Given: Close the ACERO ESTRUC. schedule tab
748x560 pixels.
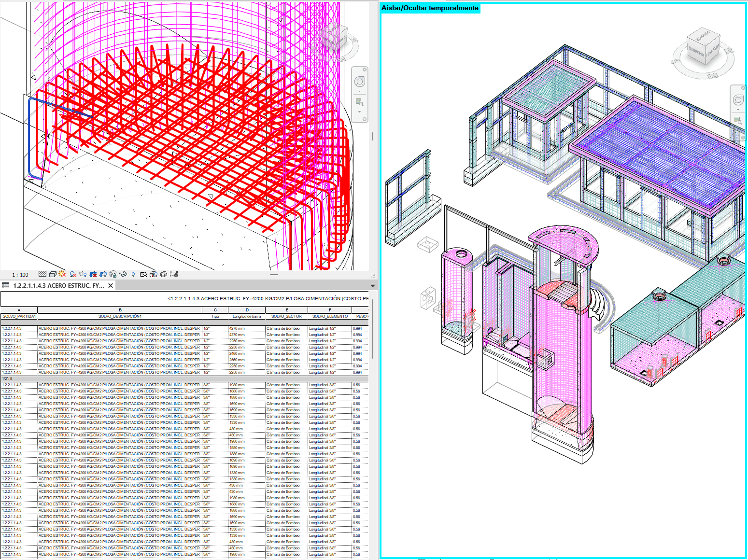Looking at the screenshot, I should click(x=111, y=286).
